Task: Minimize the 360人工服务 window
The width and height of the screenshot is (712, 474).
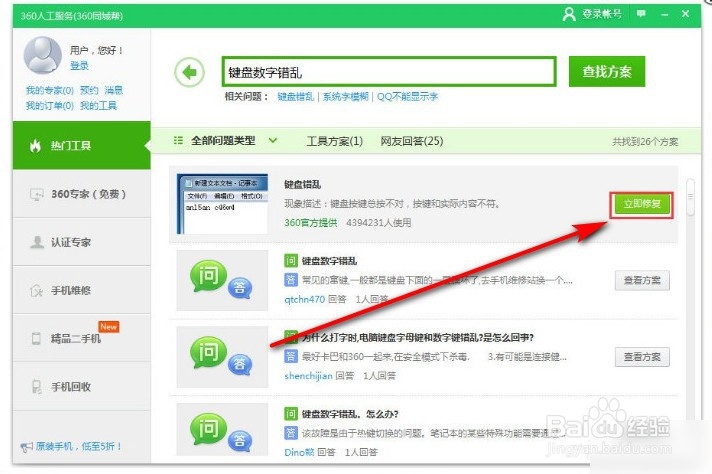Action: [x=665, y=15]
